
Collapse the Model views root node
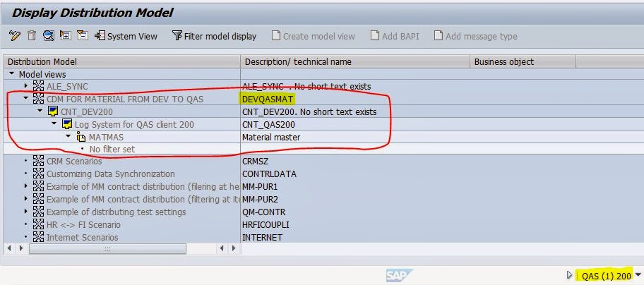pos(12,74)
